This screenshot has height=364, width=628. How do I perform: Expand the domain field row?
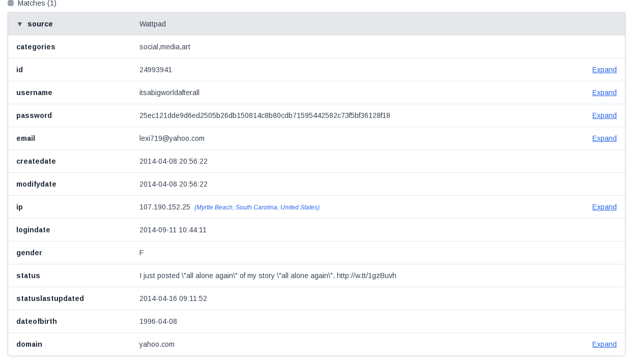tap(604, 344)
